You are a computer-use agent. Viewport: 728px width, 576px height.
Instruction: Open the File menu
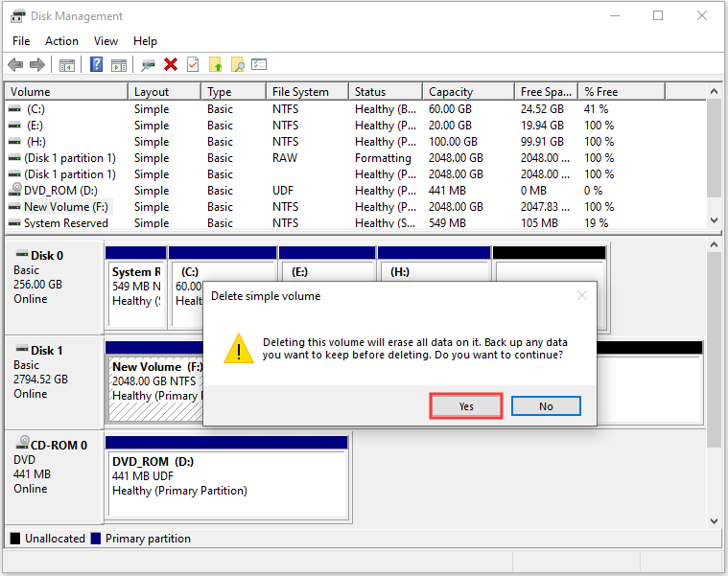pyautogui.click(x=21, y=41)
